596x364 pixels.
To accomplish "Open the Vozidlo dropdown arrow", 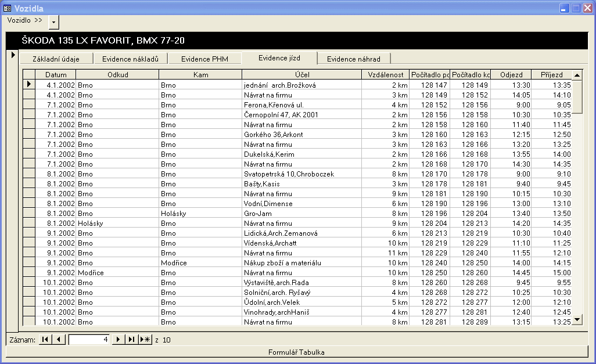I will [53, 21].
